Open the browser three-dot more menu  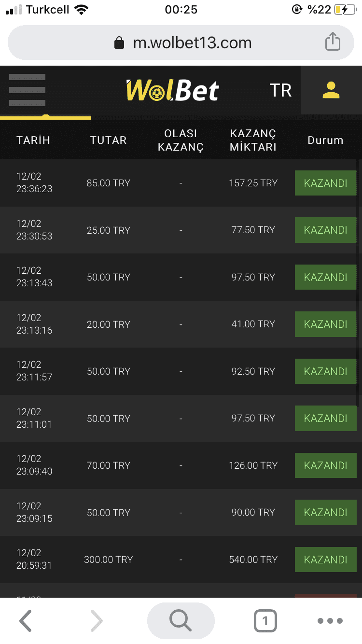point(330,621)
